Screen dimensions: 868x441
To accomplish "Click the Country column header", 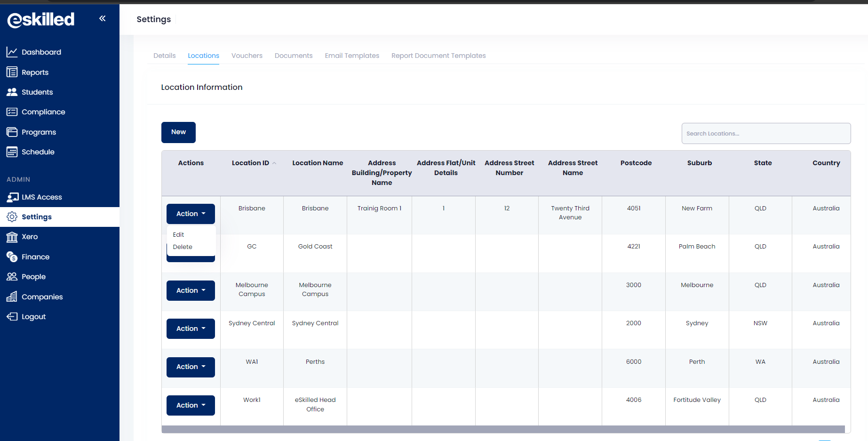I will pyautogui.click(x=826, y=163).
